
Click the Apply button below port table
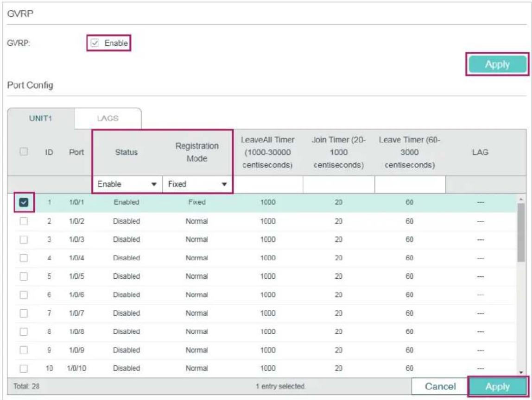[497, 387]
